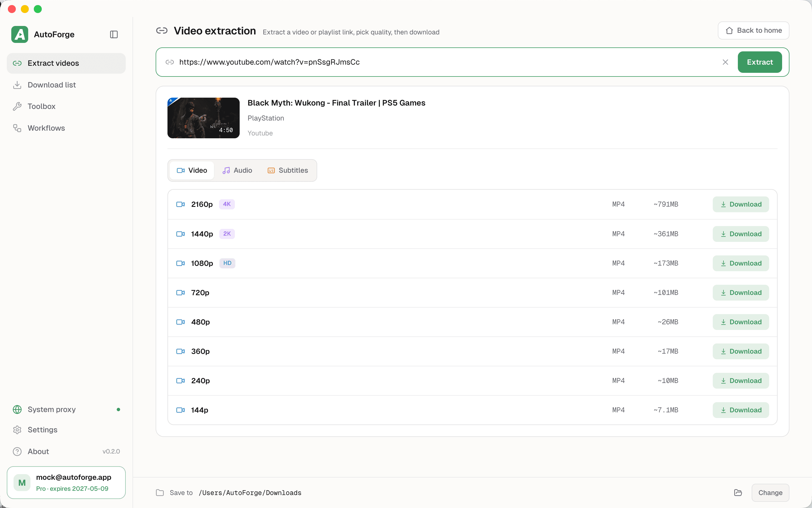Open Extract videos in sidebar

click(x=66, y=63)
